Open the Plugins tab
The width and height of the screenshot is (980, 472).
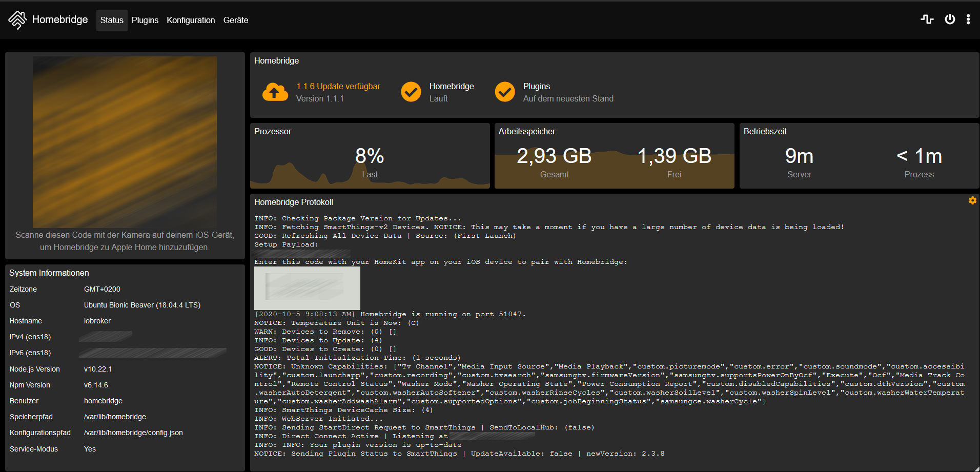pyautogui.click(x=145, y=20)
